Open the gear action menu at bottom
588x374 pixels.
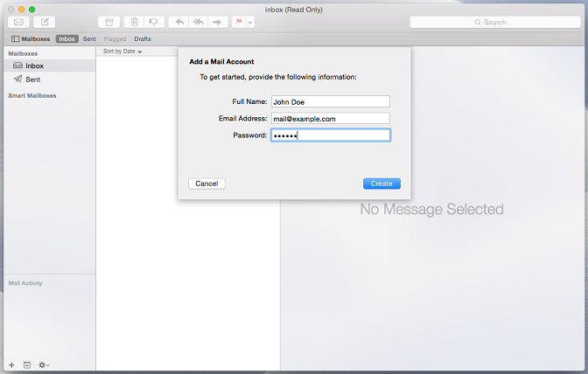(44, 364)
